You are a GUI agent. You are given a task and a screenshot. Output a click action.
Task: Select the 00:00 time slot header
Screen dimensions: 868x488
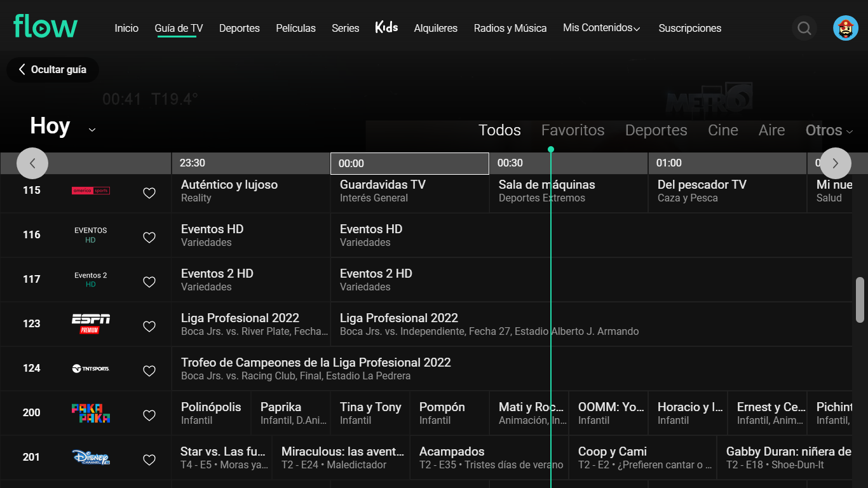[410, 163]
